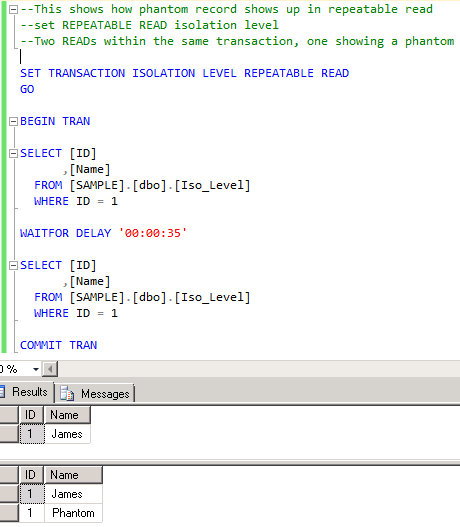Click the first 'WHERE ID = 1' line

click(76, 201)
